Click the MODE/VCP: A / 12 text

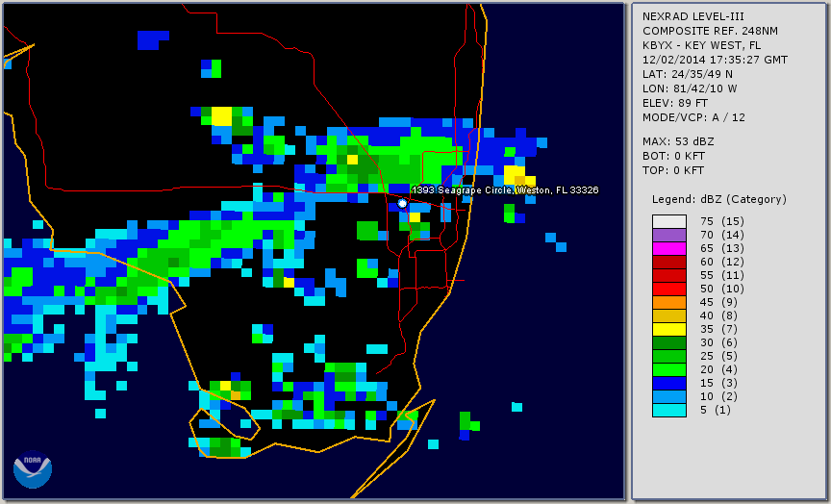tap(693, 117)
